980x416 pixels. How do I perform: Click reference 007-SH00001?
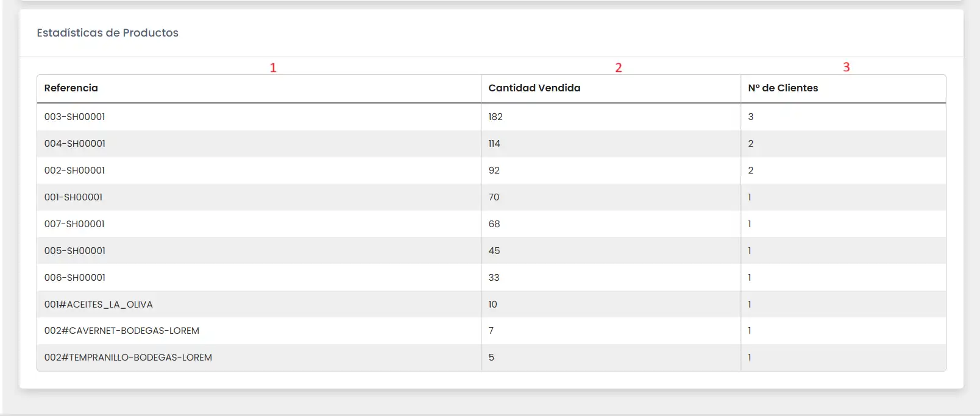(74, 224)
